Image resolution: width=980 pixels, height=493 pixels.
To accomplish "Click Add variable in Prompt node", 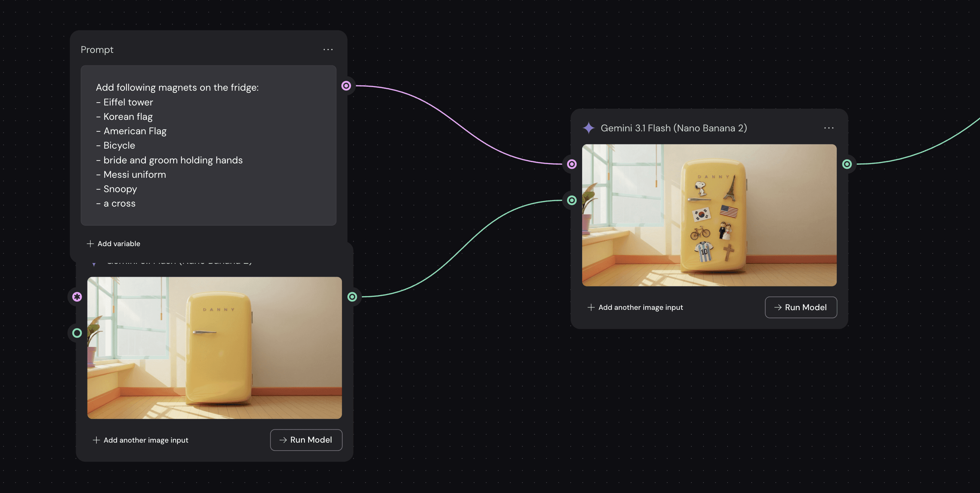I will (x=118, y=244).
